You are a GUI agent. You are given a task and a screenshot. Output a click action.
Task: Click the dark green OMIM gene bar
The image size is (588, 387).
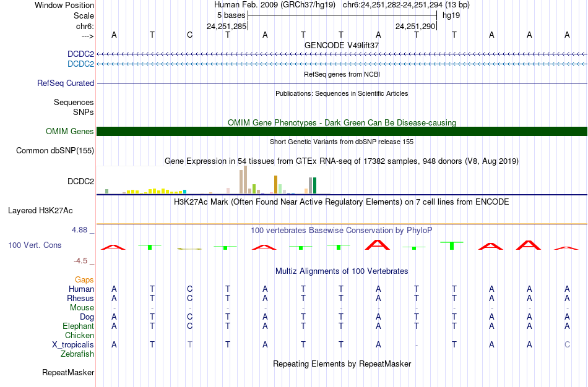coord(342,131)
